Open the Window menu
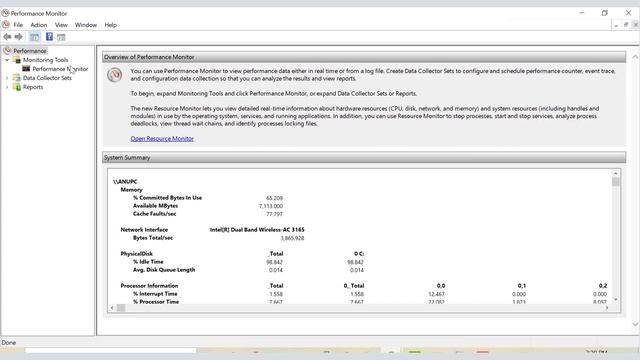Image resolution: width=640 pixels, height=360 pixels. point(86,25)
